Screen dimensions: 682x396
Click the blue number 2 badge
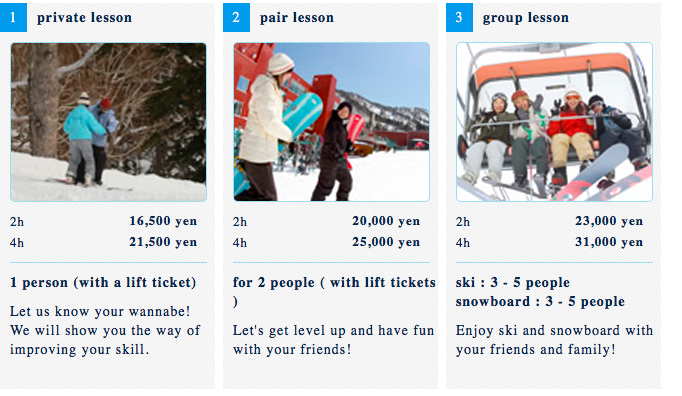point(236,17)
